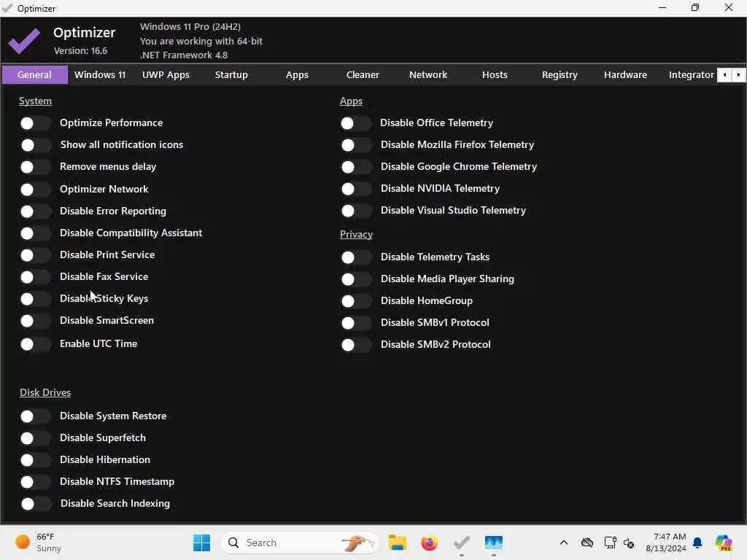
Task: Toggle Disable SMBv1 Protocol
Action: (x=355, y=323)
